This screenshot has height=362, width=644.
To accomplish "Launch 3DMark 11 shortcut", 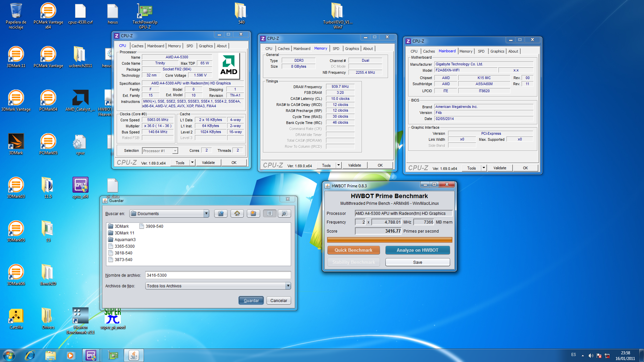I will coord(16,57).
